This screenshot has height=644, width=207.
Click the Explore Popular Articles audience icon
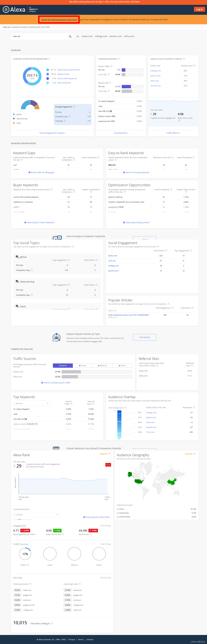point(57,337)
